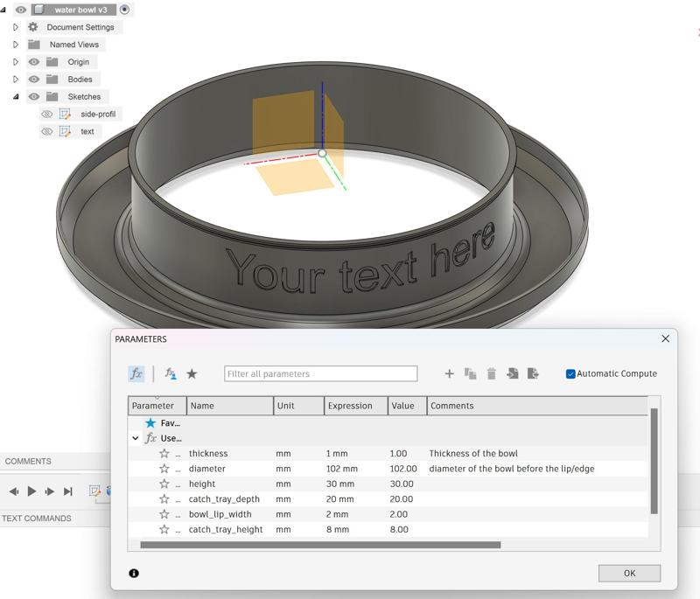The height and width of the screenshot is (599, 700).
Task: Open the Text Commands panel
Action: click(x=37, y=519)
